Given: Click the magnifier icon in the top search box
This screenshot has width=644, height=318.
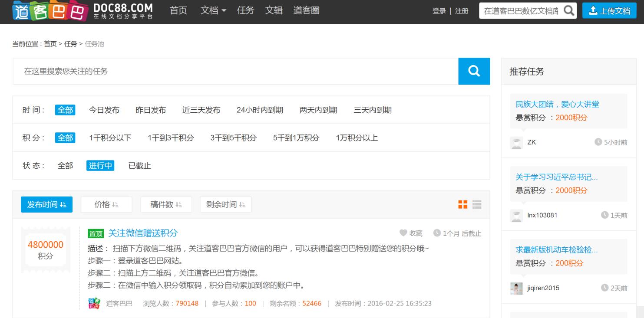Looking at the screenshot, I should pyautogui.click(x=568, y=11).
